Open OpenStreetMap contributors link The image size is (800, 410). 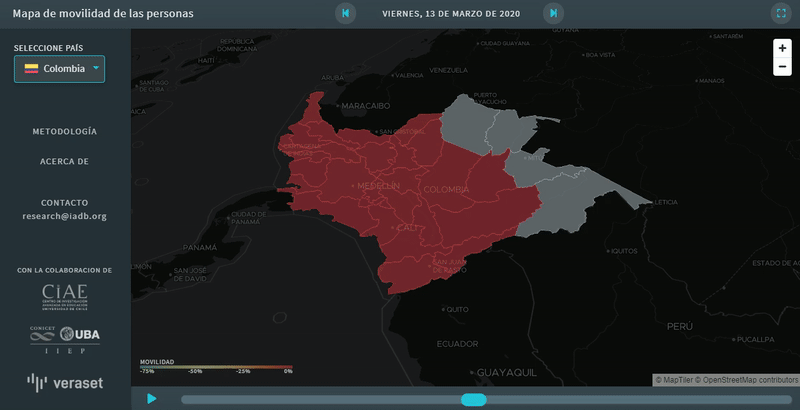pyautogui.click(x=748, y=380)
